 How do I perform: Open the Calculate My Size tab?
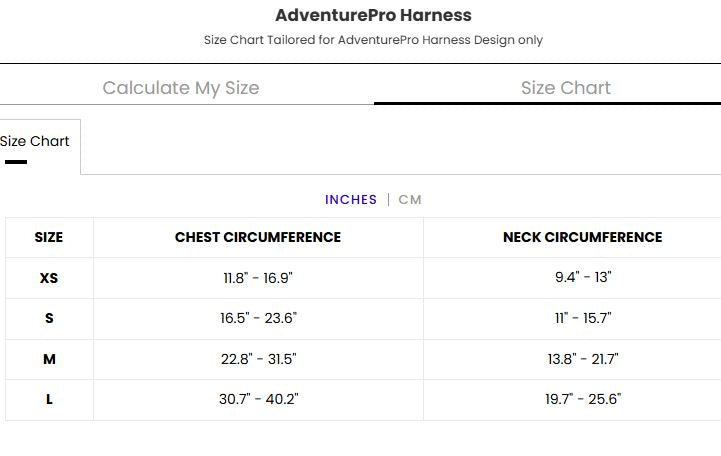[181, 88]
